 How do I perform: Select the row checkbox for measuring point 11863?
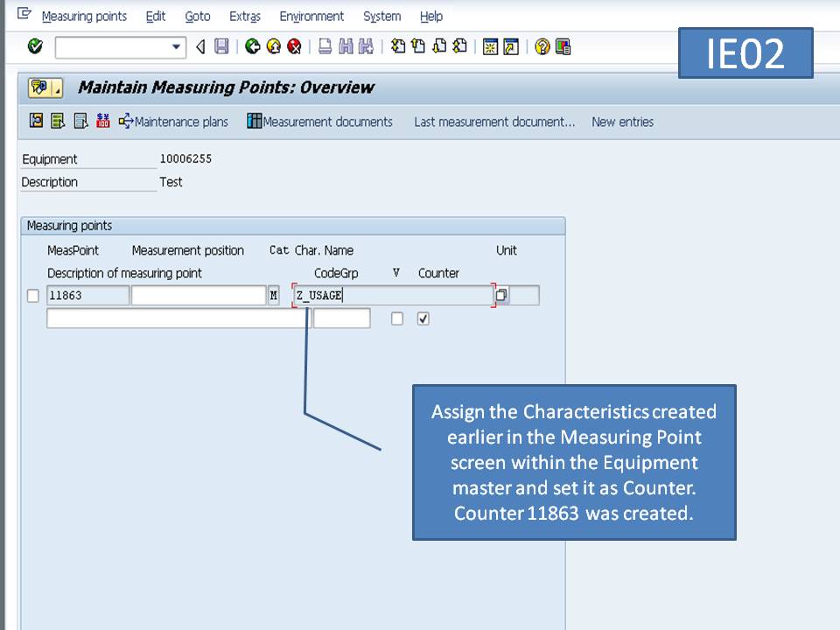tap(33, 296)
